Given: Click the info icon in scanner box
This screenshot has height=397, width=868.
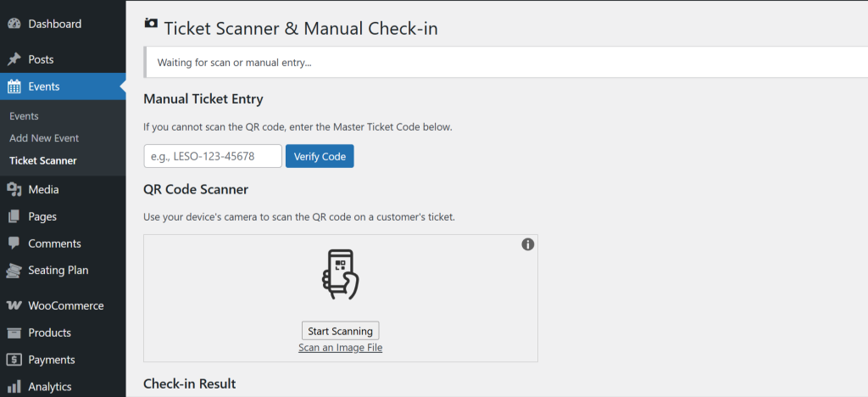Looking at the screenshot, I should click(x=527, y=244).
